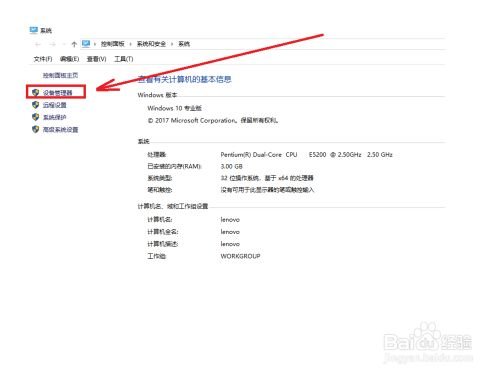
Task: Click the lenovo value next to 计算机描述
Action: coord(230,244)
